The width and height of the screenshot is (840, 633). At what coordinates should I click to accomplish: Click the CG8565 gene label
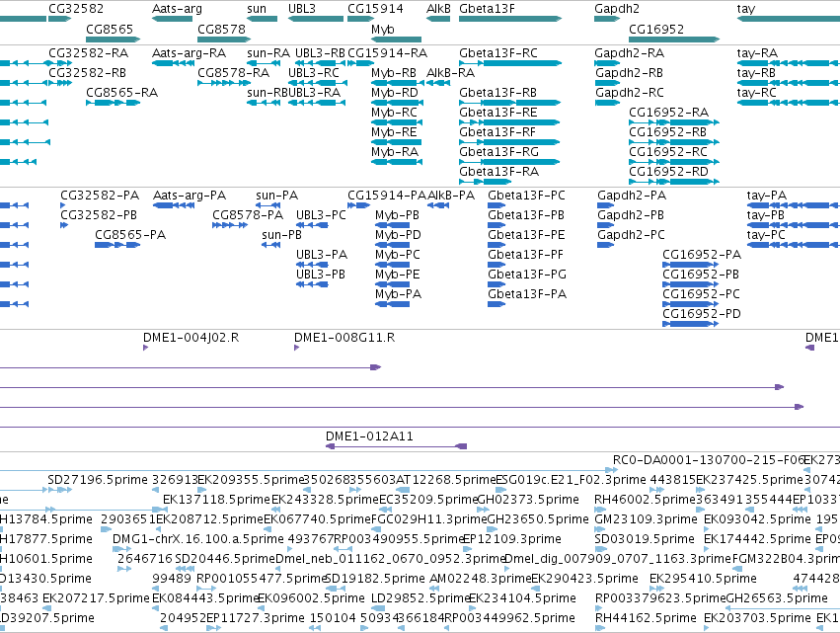(x=110, y=29)
